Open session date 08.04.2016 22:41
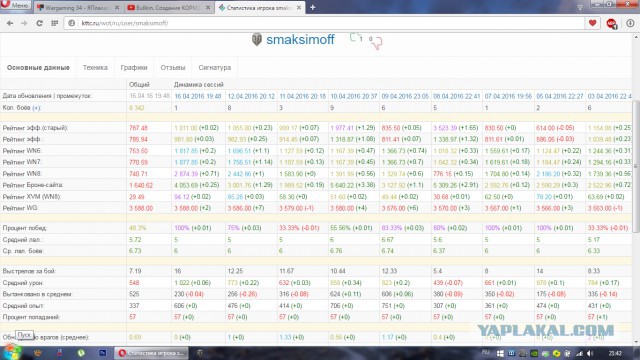640x360 pixels. pyautogui.click(x=457, y=96)
